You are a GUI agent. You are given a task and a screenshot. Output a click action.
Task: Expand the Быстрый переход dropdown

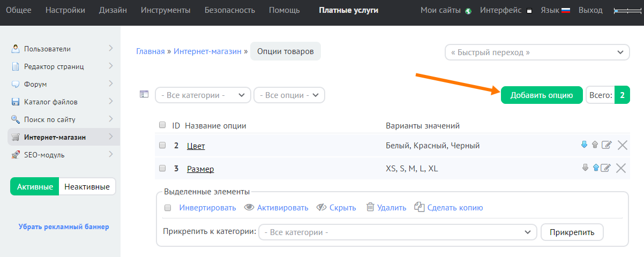pos(537,52)
